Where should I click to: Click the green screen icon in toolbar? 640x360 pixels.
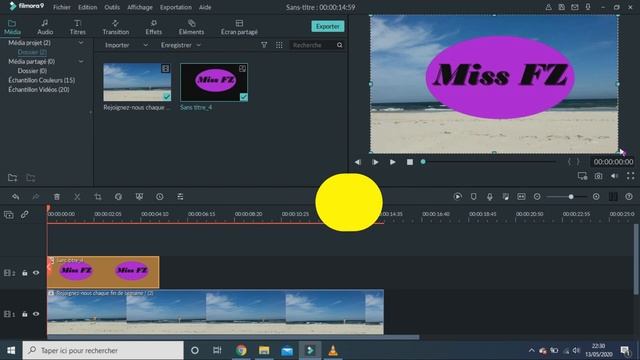pos(139,197)
